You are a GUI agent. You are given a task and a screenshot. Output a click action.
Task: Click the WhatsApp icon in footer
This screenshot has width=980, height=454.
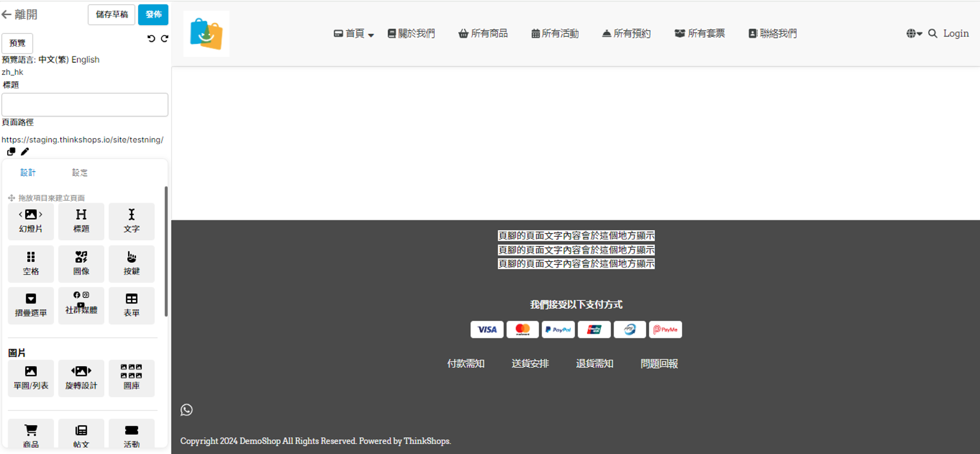[186, 410]
